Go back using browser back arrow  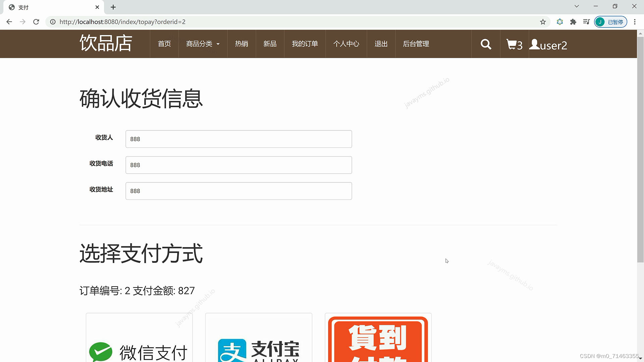pyautogui.click(x=9, y=22)
